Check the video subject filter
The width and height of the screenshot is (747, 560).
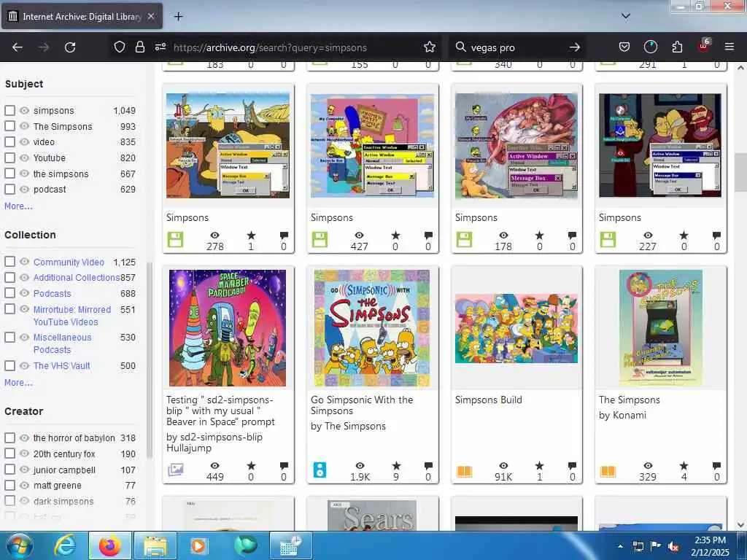coord(9,142)
